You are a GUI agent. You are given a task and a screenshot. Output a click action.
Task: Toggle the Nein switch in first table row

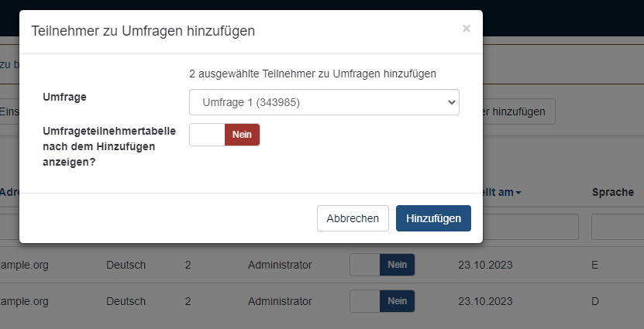pyautogui.click(x=382, y=265)
